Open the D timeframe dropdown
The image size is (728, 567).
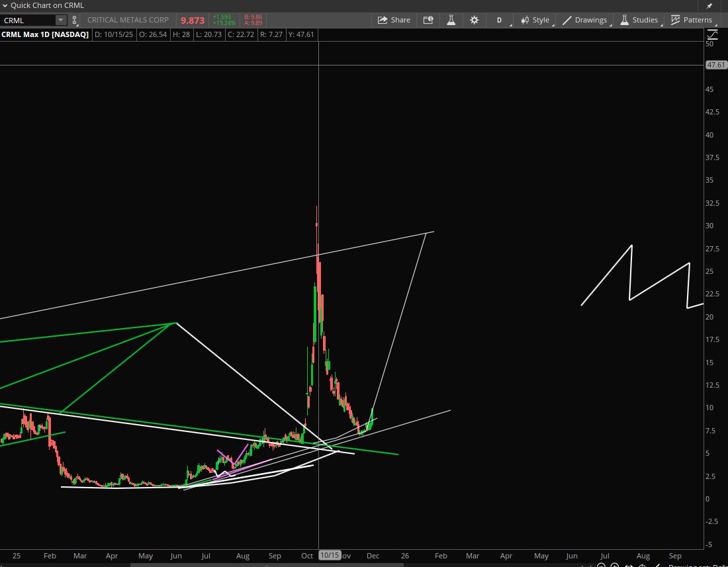click(499, 20)
